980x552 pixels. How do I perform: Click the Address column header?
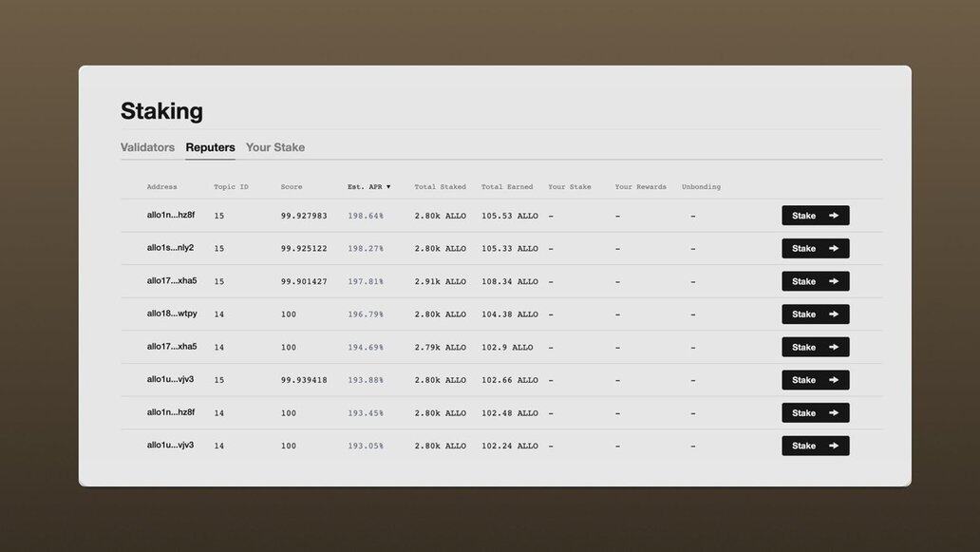point(161,187)
